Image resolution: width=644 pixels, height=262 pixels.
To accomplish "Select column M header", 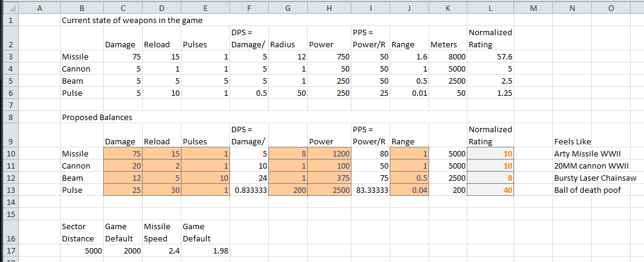I will pyautogui.click(x=533, y=8).
